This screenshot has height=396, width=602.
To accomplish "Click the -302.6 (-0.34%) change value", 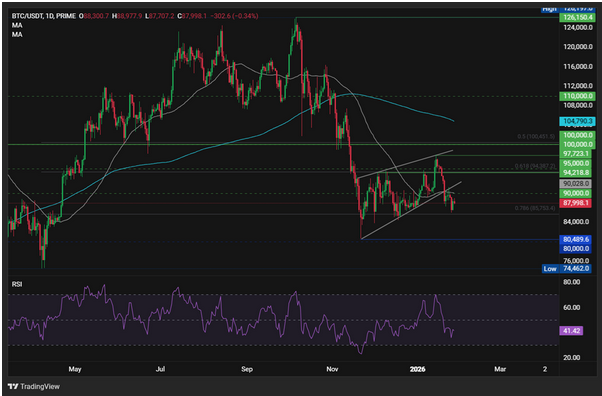I will pyautogui.click(x=234, y=16).
